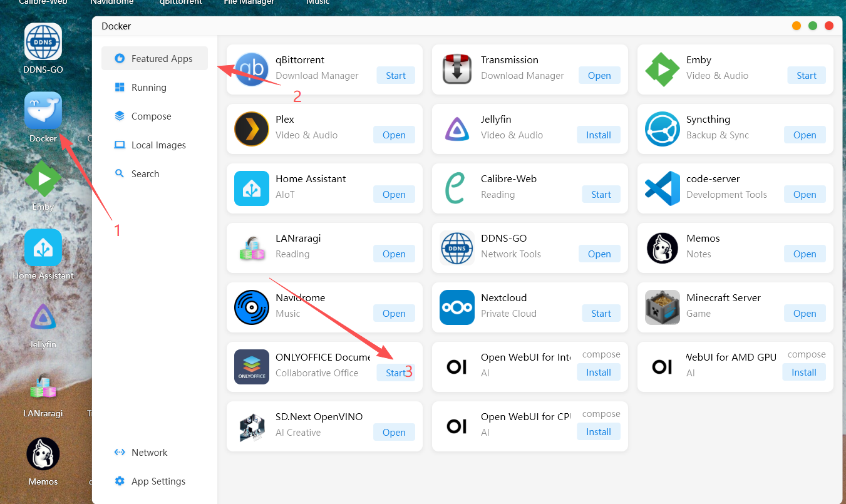Select the DDNS-GO icon in the Docker app list
The height and width of the screenshot is (504, 846).
click(457, 248)
